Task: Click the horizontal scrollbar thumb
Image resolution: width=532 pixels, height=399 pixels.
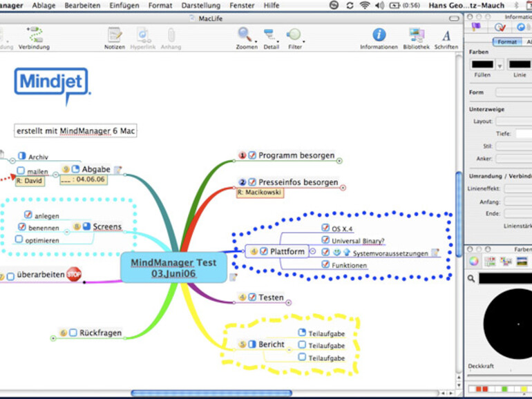Action: (211, 393)
